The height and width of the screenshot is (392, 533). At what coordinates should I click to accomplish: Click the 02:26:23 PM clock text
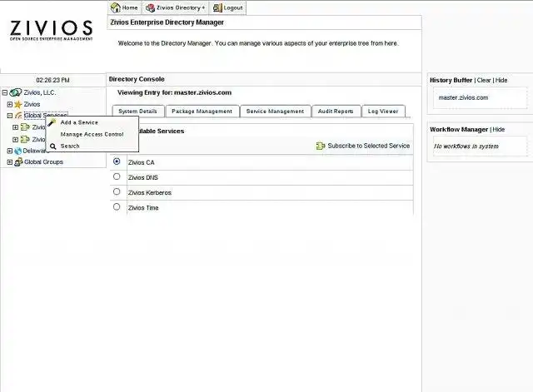(x=52, y=81)
